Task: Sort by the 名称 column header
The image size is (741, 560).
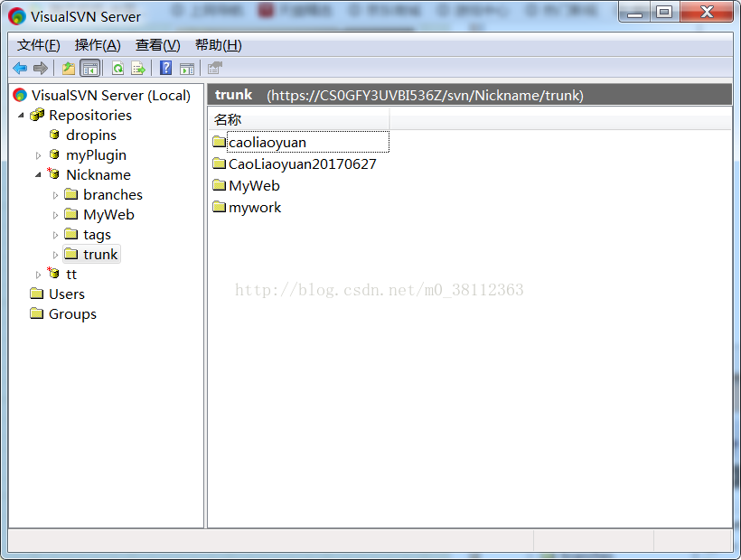Action: [299, 119]
